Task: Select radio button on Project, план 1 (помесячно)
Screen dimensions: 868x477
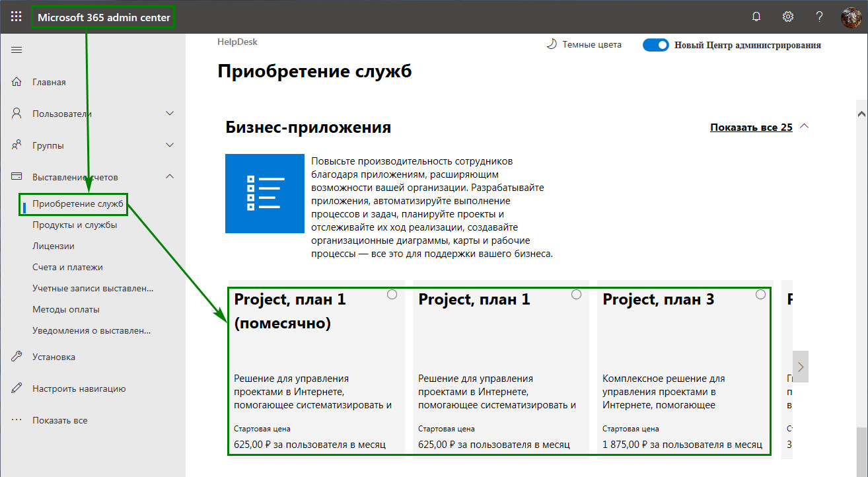Action: tap(392, 295)
